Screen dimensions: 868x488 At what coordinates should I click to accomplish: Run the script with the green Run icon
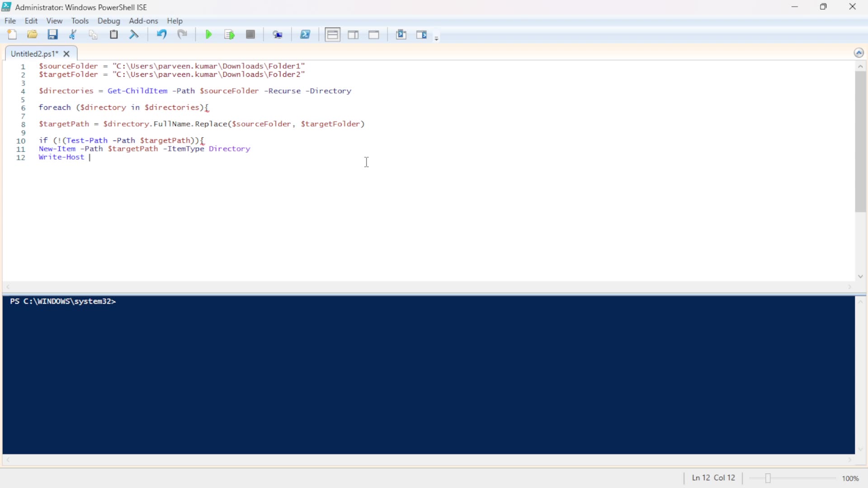[208, 34]
